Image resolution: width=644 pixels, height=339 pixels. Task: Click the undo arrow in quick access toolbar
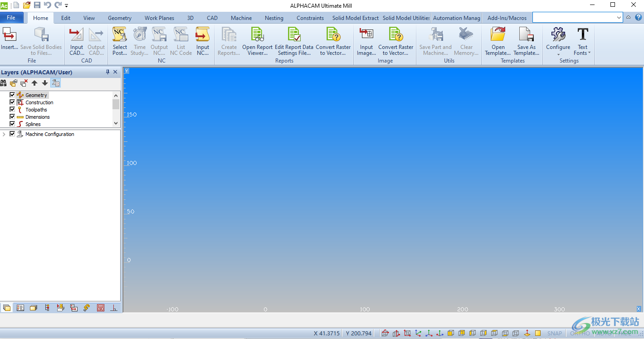pos(48,5)
